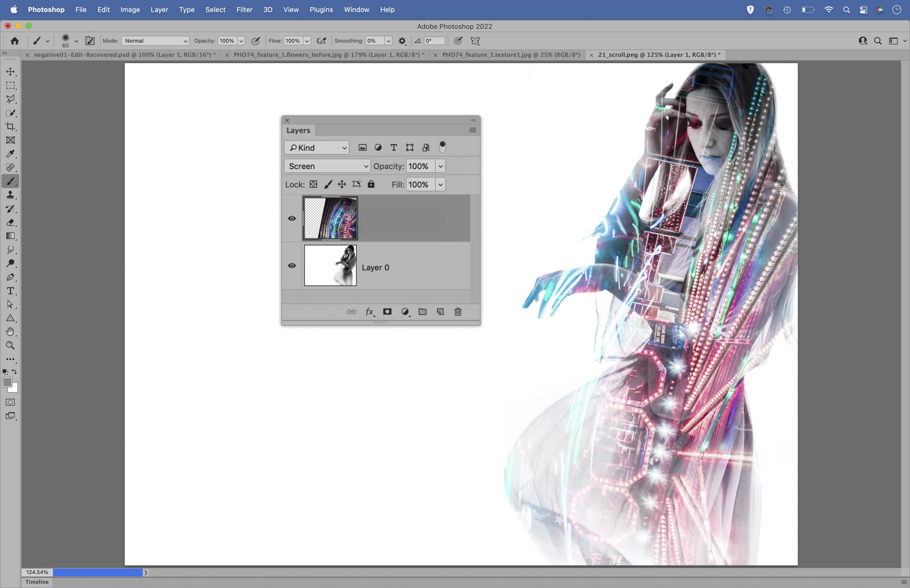Viewport: 910px width, 588px height.
Task: Open the Filter menu
Action: click(x=244, y=10)
